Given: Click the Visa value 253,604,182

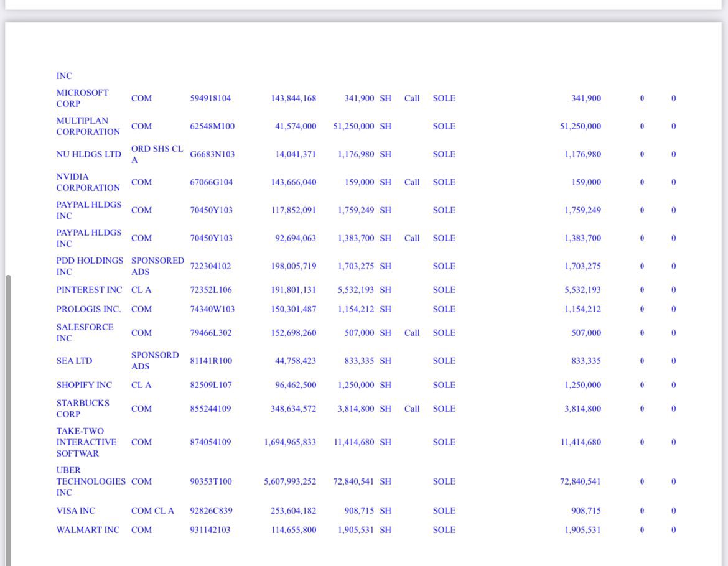Looking at the screenshot, I should 294,511.
